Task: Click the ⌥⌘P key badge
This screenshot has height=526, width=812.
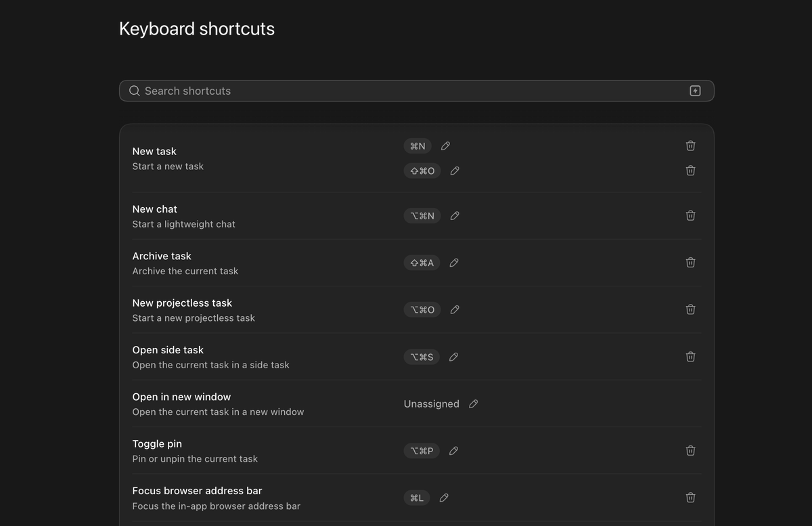Action: [x=422, y=451]
